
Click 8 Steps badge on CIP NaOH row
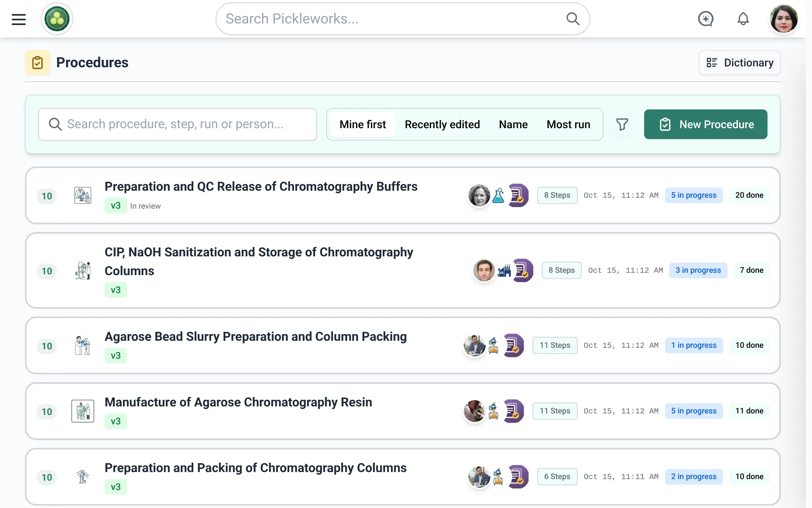tap(561, 270)
